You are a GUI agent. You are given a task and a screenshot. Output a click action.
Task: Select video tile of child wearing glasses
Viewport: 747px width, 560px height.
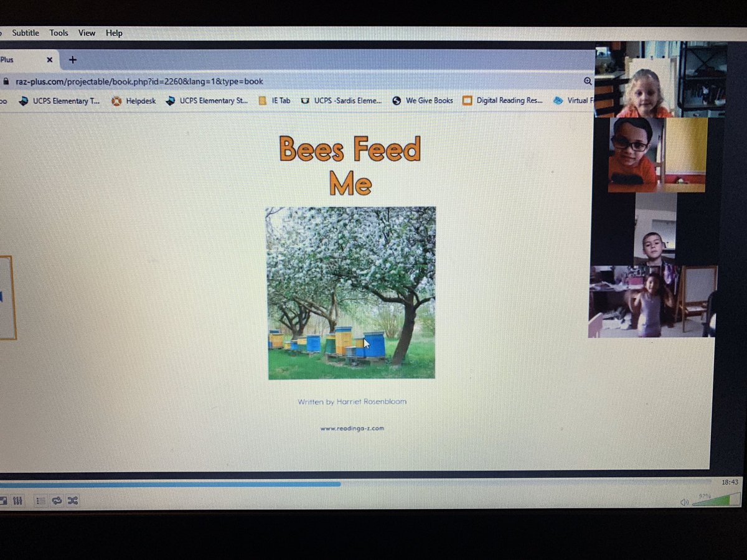tap(657, 154)
